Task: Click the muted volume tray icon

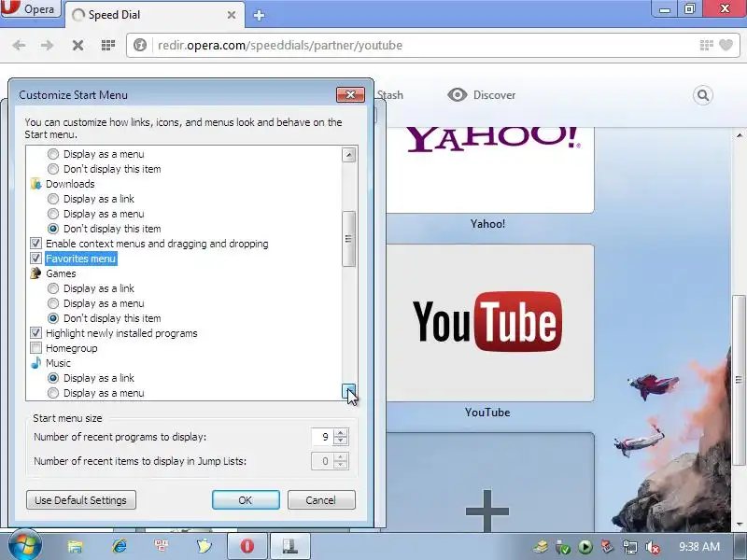Action: (x=652, y=547)
